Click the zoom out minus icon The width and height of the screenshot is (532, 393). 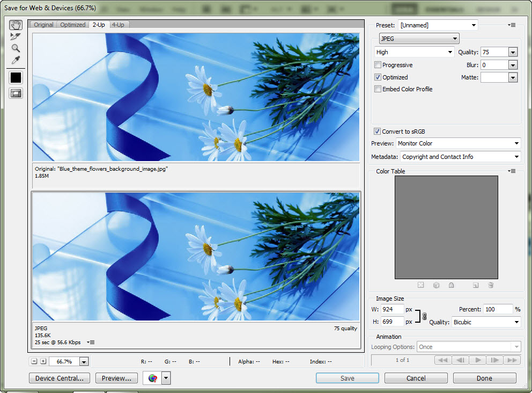pyautogui.click(x=34, y=361)
